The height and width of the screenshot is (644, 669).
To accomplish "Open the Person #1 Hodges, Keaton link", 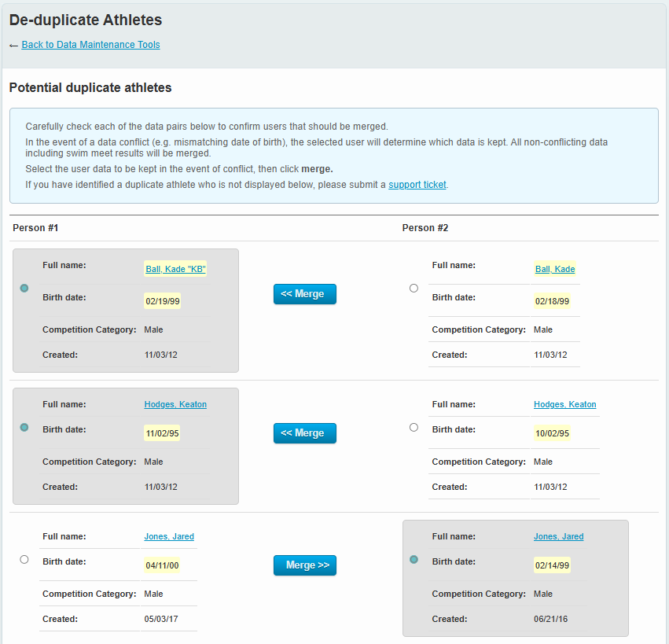I will coord(175,405).
